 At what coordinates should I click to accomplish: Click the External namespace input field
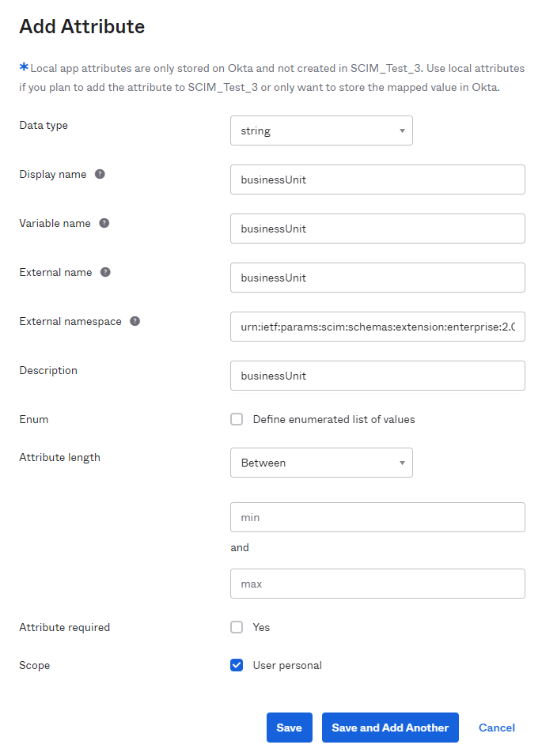point(377,327)
